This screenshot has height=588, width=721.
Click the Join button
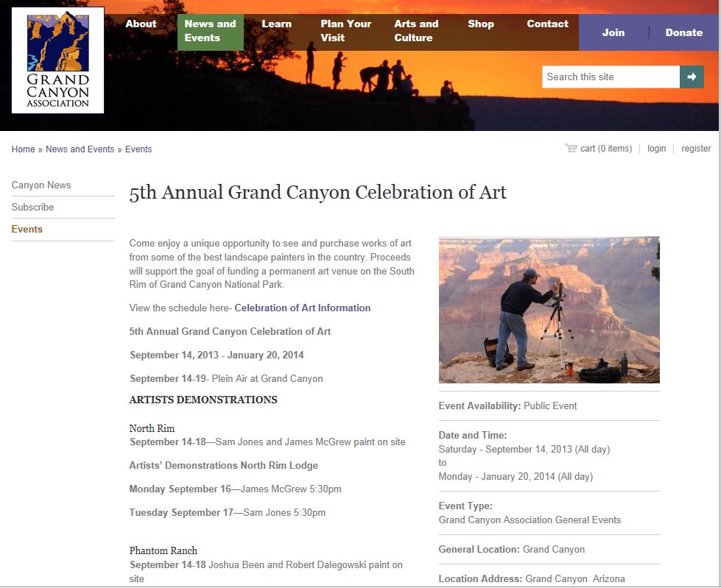tap(613, 32)
